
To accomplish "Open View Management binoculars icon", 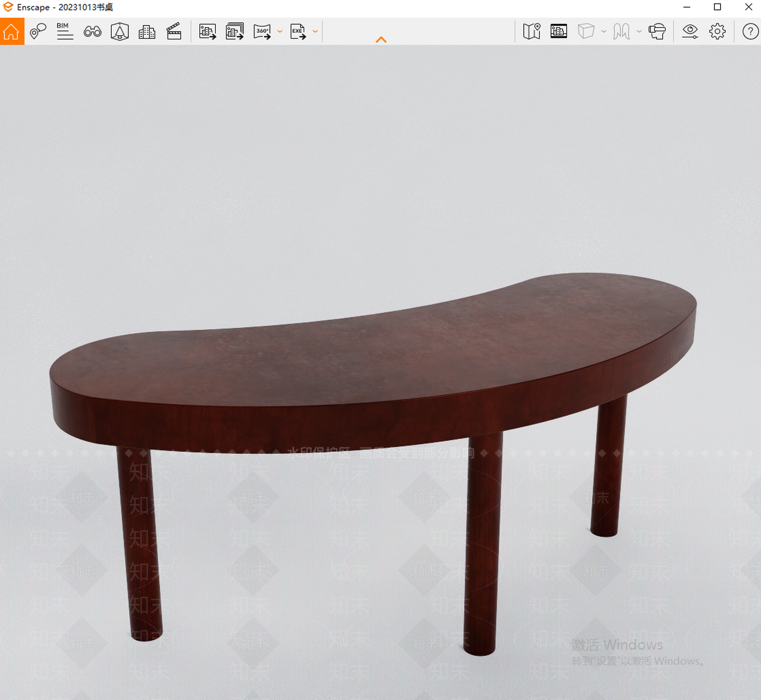I will click(x=92, y=31).
